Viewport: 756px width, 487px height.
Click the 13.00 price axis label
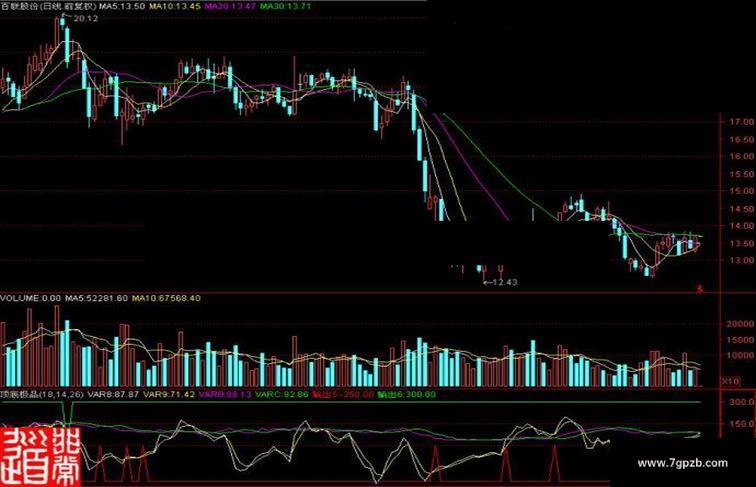(x=742, y=260)
